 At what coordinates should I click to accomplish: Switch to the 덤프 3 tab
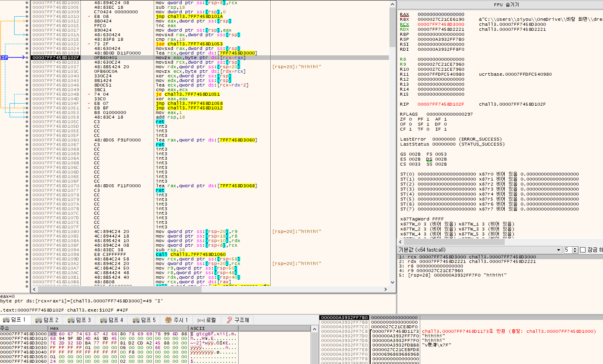coord(79,320)
